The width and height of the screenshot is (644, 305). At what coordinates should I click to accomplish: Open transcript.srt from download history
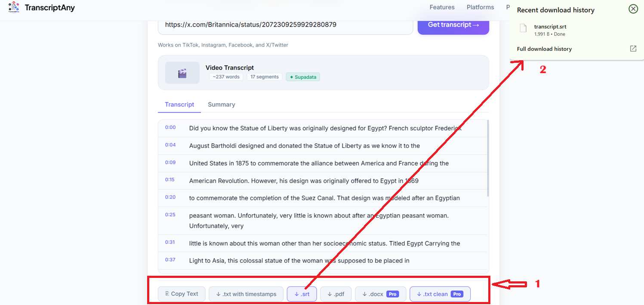(x=550, y=27)
